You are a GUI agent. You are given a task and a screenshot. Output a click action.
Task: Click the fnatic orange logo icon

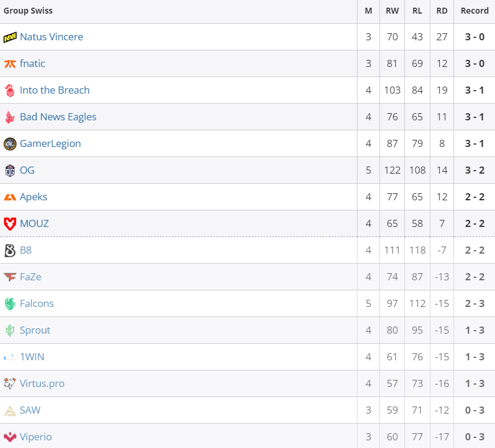coord(10,64)
